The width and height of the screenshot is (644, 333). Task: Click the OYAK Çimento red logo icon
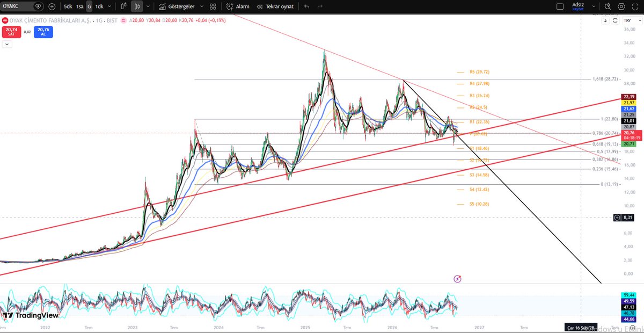5,20
